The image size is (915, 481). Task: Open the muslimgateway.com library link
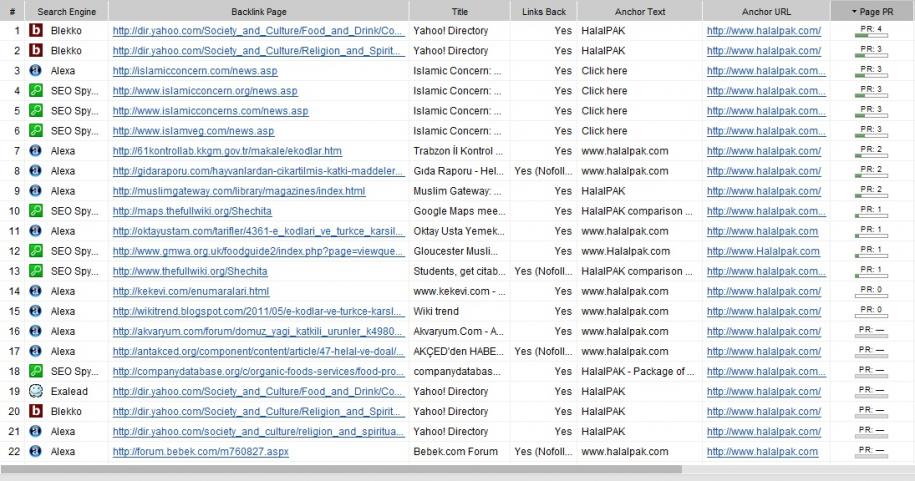coord(238,191)
